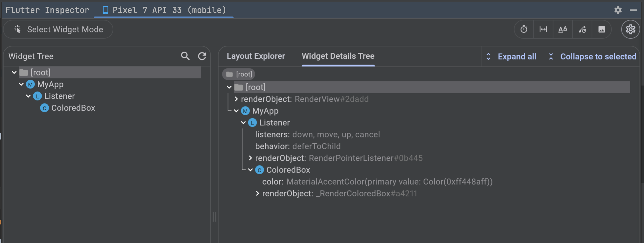Screen dimensions: 644x243
Task: Collapse ColoredBox node in details tree
Action: coord(250,170)
